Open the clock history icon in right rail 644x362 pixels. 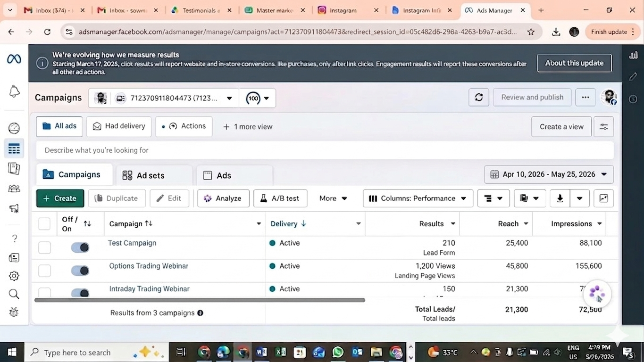[x=633, y=99]
